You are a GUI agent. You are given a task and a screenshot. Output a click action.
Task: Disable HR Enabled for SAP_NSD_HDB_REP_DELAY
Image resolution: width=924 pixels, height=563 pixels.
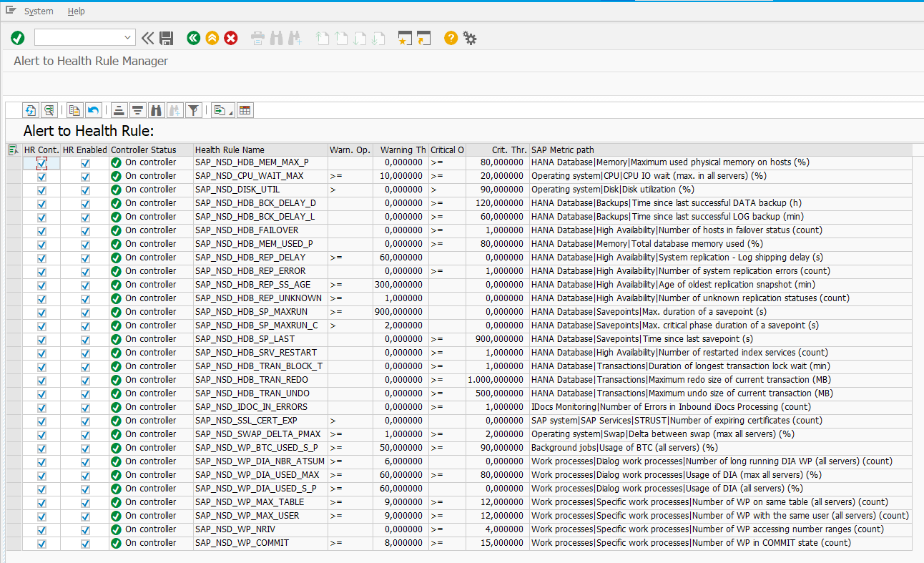85,258
